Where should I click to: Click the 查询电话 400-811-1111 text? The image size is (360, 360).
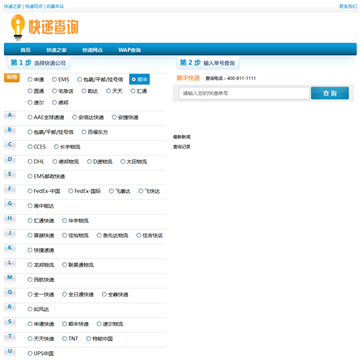click(231, 78)
